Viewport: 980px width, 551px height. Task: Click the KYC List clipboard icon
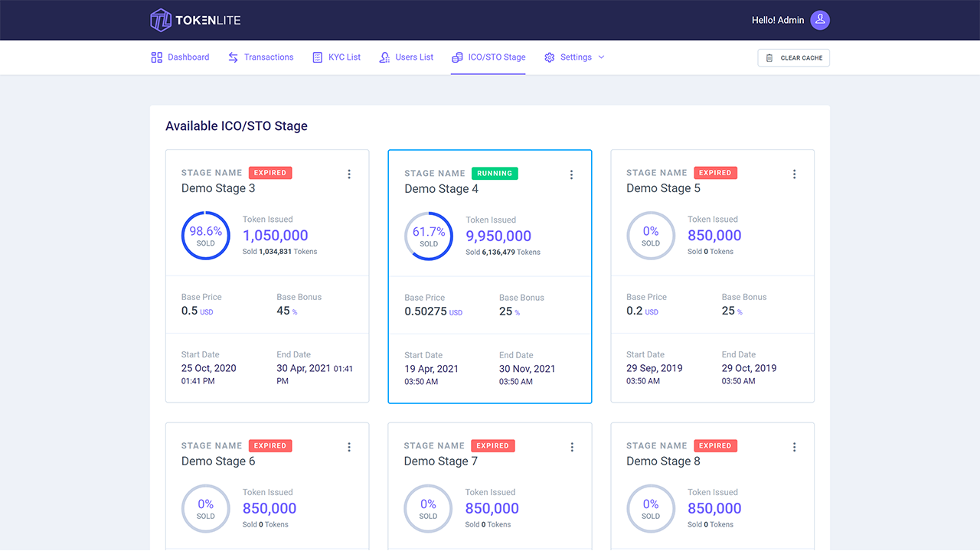point(316,57)
